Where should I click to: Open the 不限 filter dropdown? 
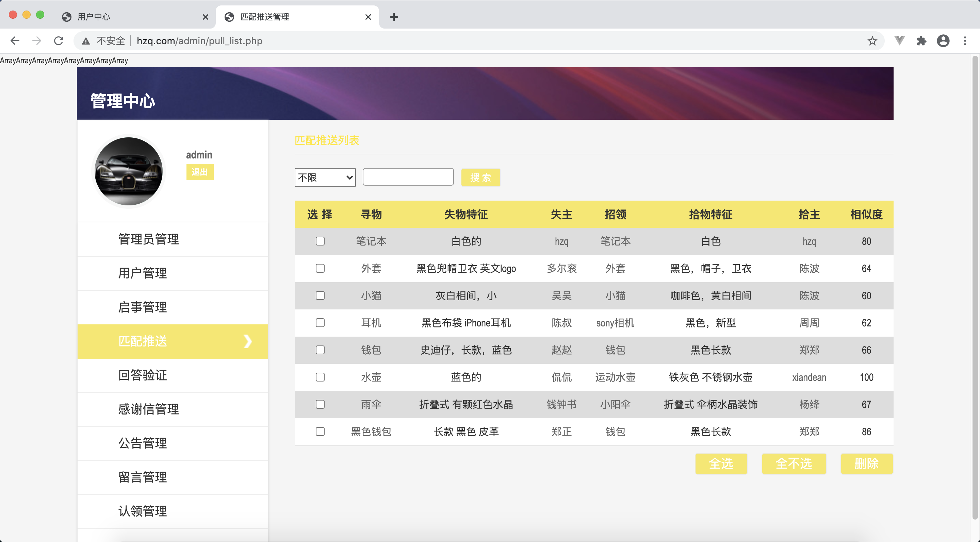coord(325,177)
